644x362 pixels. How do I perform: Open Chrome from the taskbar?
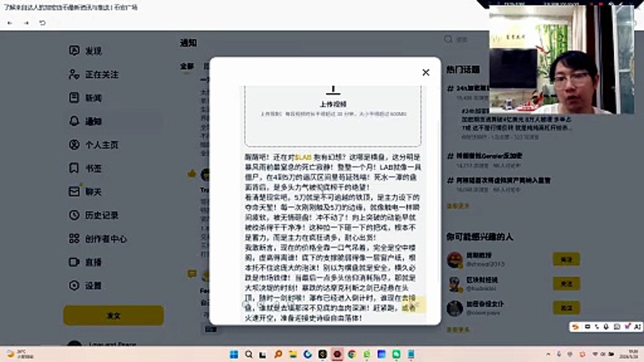pyautogui.click(x=352, y=354)
